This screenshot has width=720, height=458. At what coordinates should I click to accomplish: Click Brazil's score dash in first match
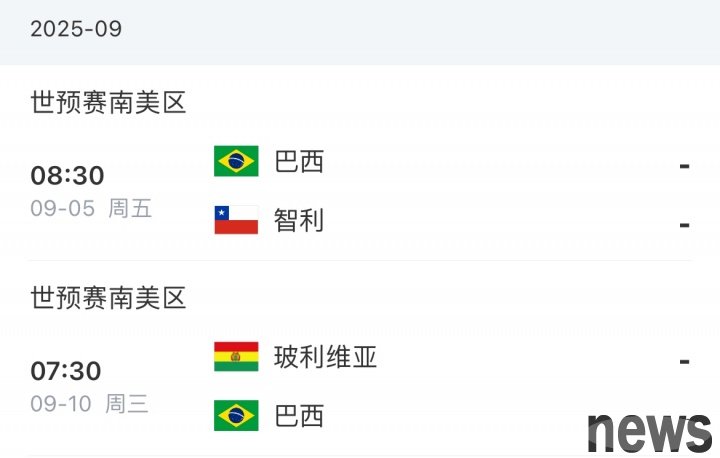(x=685, y=165)
